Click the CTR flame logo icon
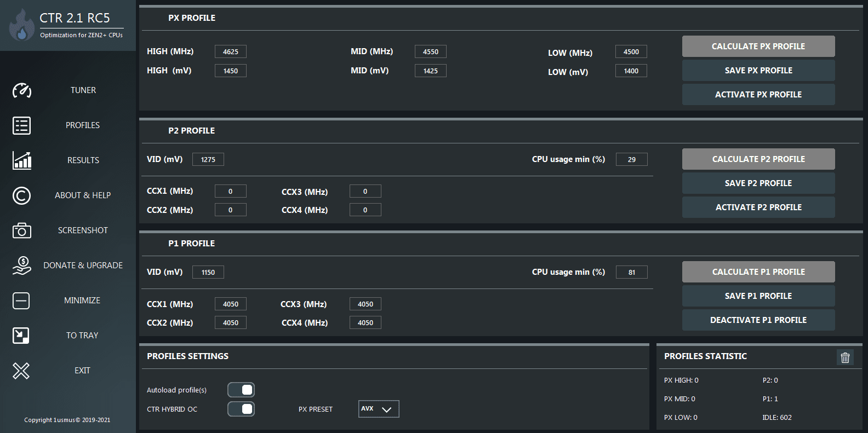 click(22, 25)
